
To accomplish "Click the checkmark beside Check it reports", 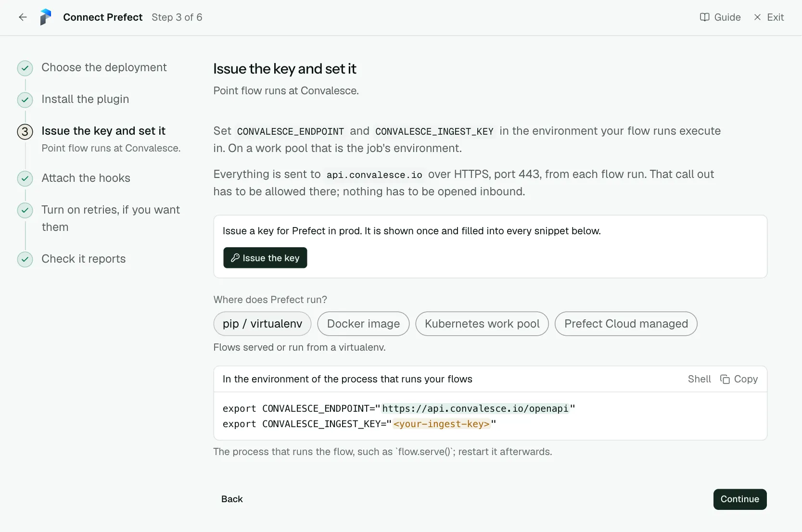I will pos(25,260).
